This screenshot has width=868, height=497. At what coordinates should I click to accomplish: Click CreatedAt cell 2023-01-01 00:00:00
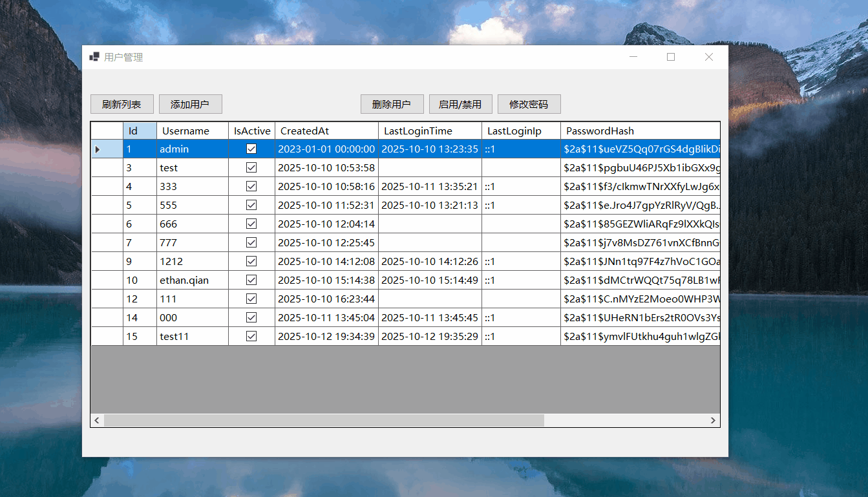coord(326,149)
